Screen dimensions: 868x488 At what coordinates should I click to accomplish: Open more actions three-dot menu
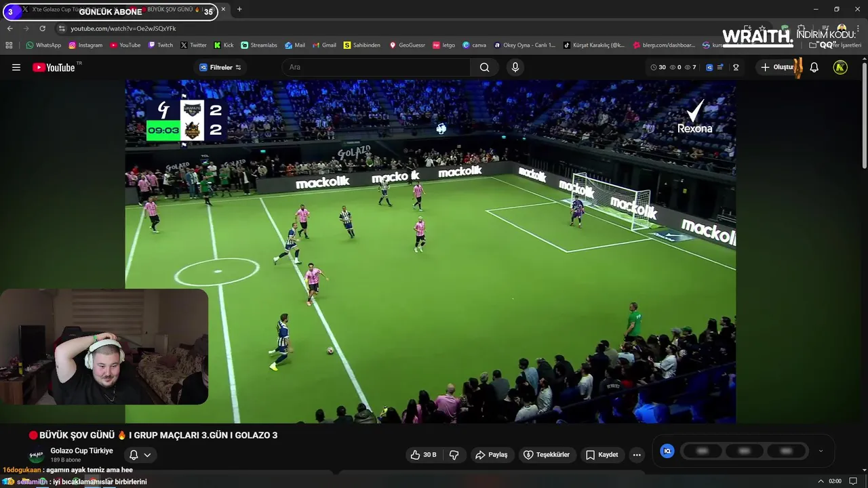637,455
